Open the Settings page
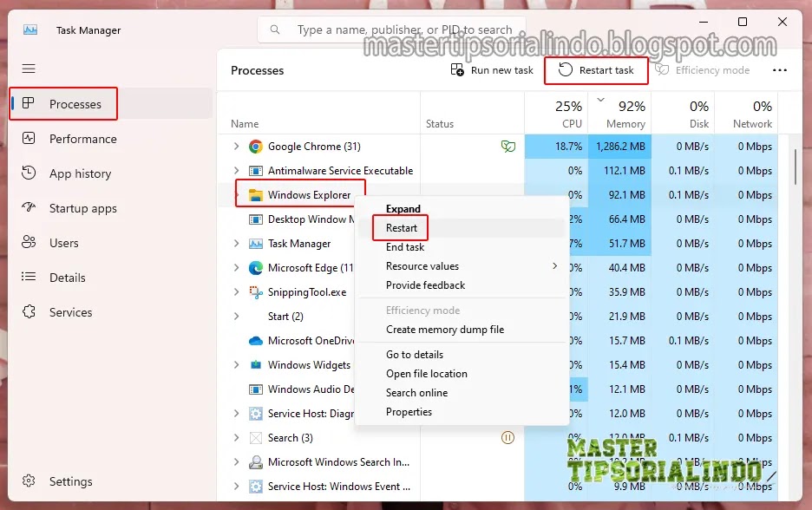This screenshot has height=510, width=812. click(x=111, y=481)
